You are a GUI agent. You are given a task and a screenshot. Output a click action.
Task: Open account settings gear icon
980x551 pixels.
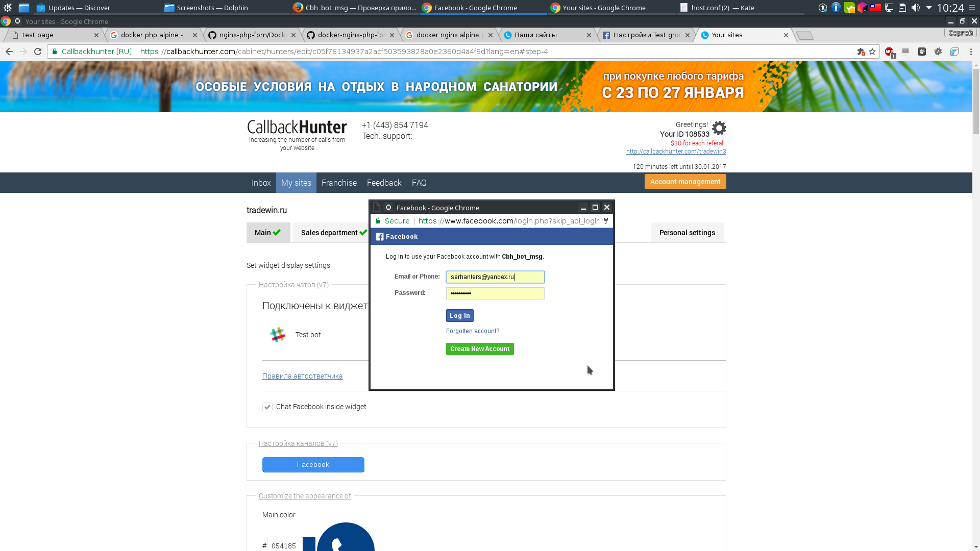719,128
